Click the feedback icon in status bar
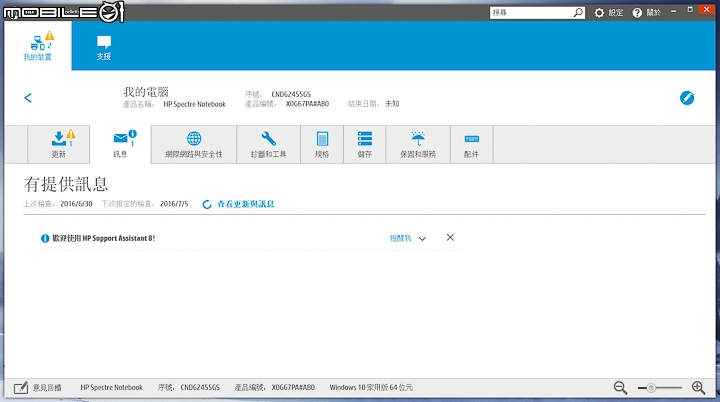 (21, 388)
